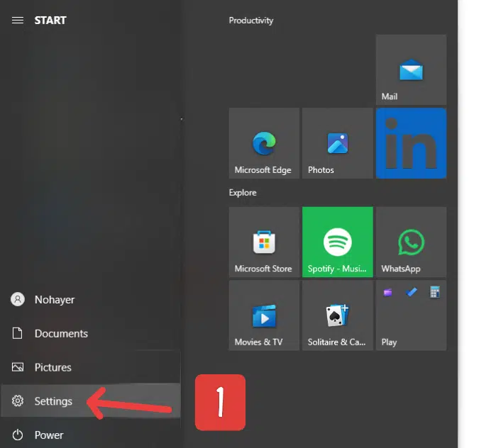Launch the Solitaire & Casual Games tile
Screen dimensions: 491x448
click(x=338, y=315)
